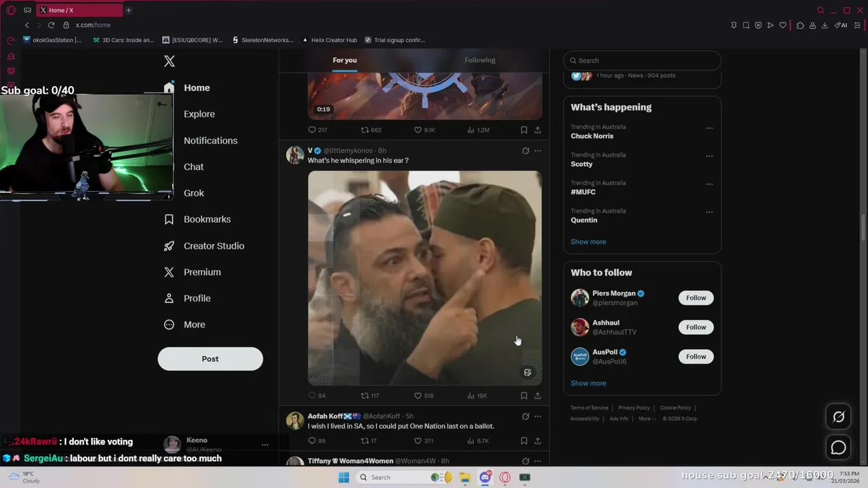Bookmark the video post with 1.2M views
The height and width of the screenshot is (488, 868).
[524, 129]
